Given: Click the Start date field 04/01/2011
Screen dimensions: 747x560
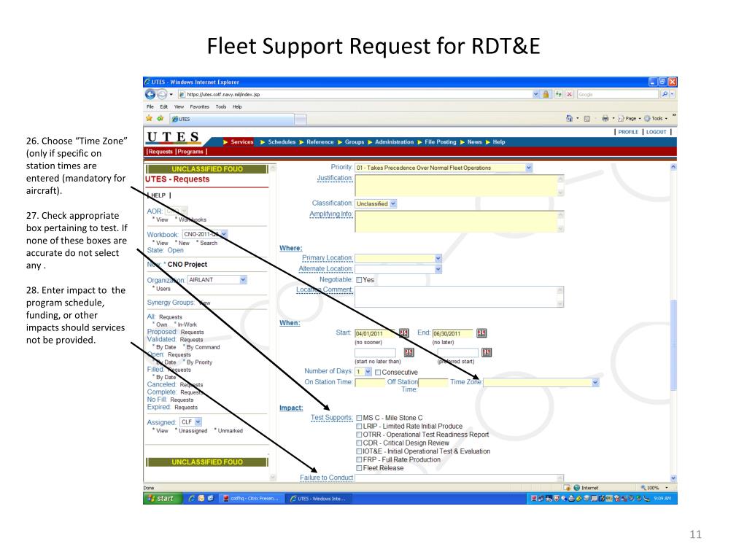Looking at the screenshot, I should coord(376,333).
